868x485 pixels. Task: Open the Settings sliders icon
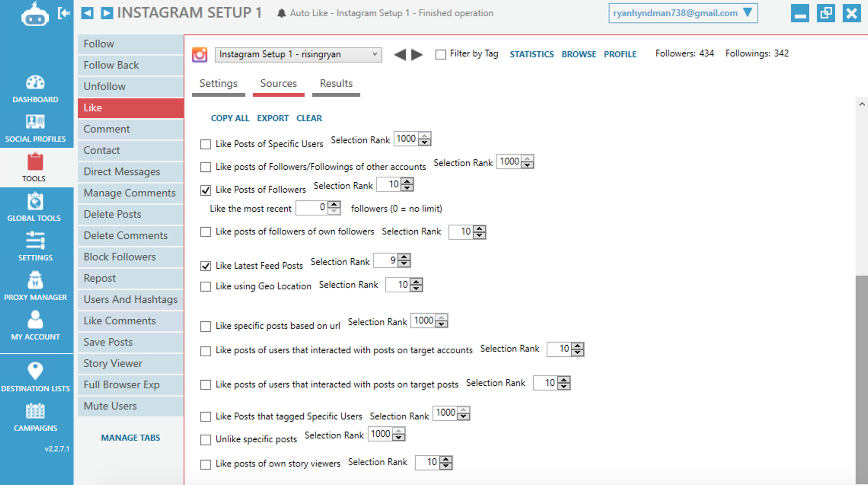35,241
